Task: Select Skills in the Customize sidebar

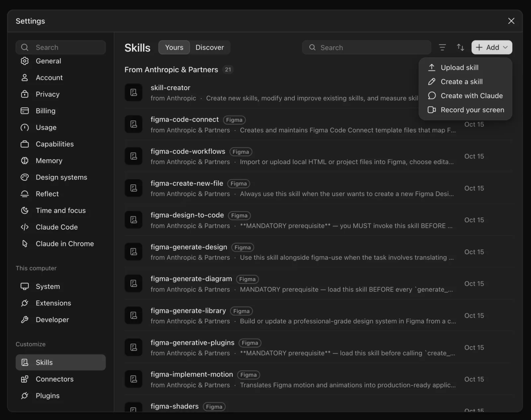Action: (61, 363)
